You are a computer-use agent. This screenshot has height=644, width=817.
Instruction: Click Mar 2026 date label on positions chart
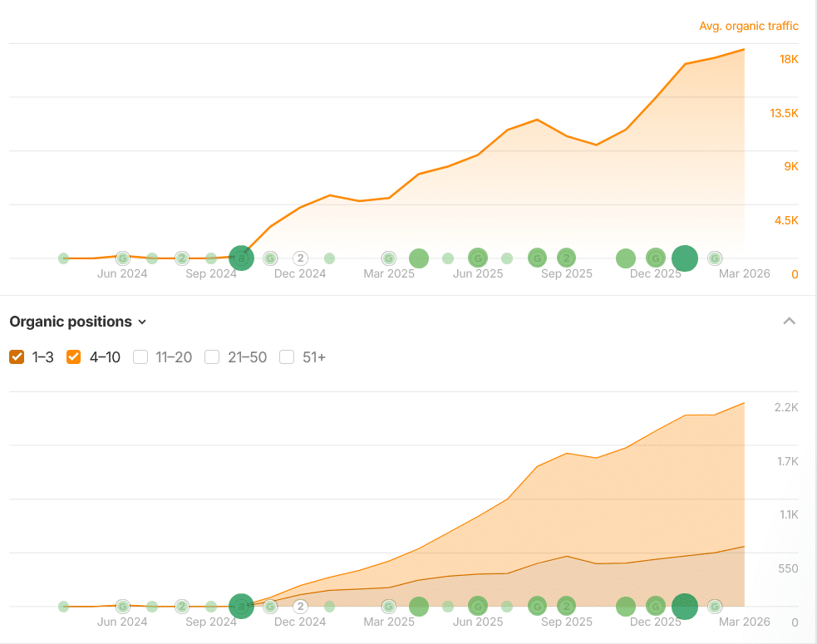pos(745,622)
